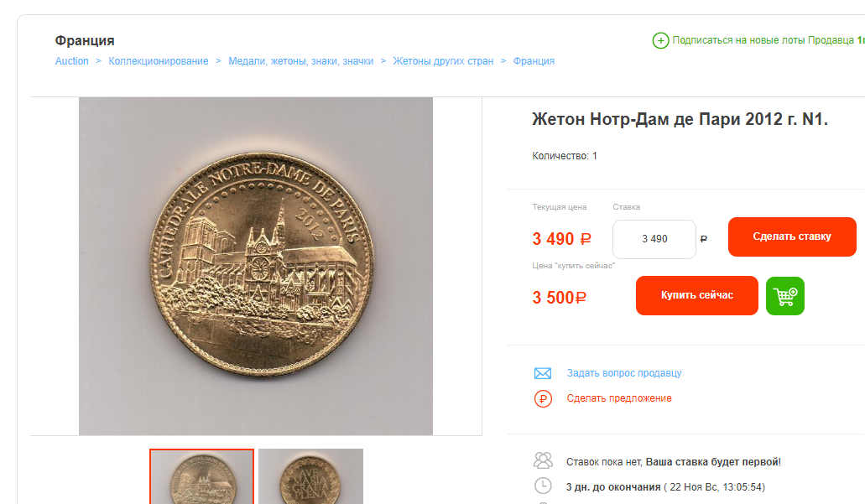Select the Ave Maria reverse thumbnail
865x504 pixels.
point(310,476)
